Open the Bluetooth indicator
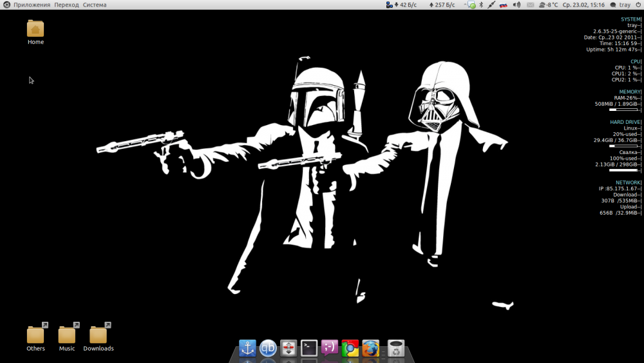Screen dimensions: 644x363 481,5
